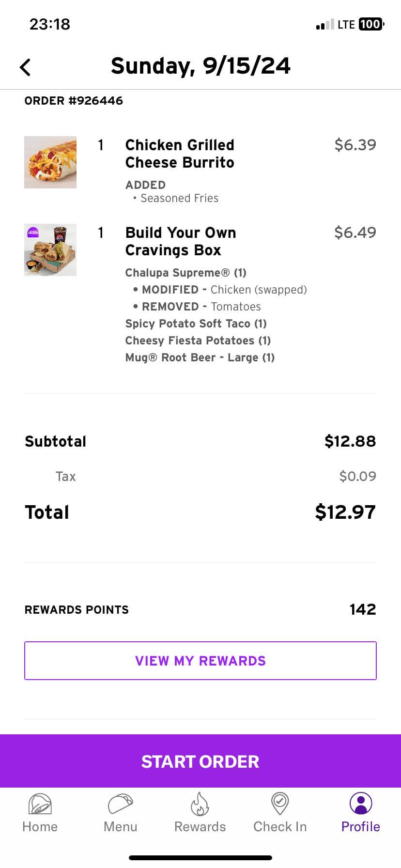Tap Build Your Own Cravings Box title
401x868 pixels.
point(181,241)
